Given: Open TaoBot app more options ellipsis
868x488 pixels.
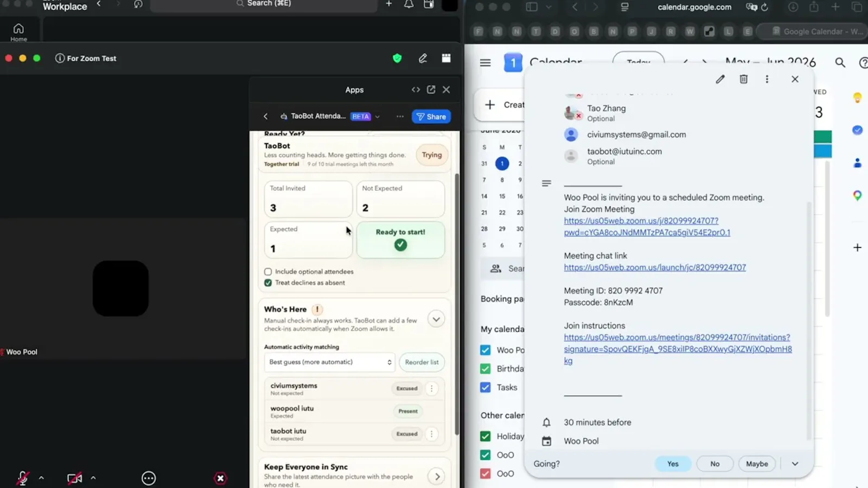Looking at the screenshot, I should (400, 116).
